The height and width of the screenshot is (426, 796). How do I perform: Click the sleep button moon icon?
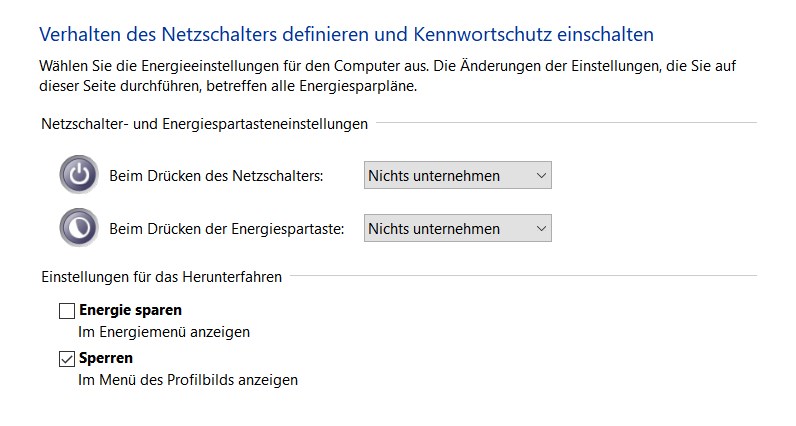click(x=78, y=228)
